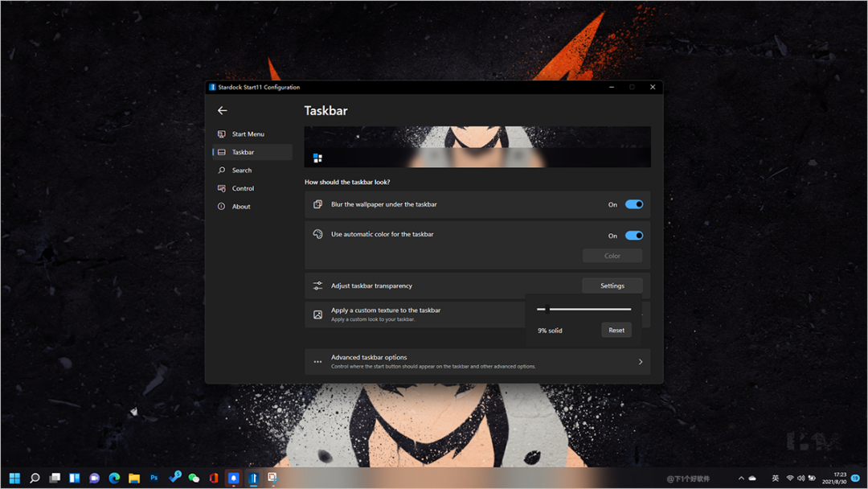The image size is (868, 489).
Task: Click the transparency slider track
Action: pyautogui.click(x=589, y=309)
